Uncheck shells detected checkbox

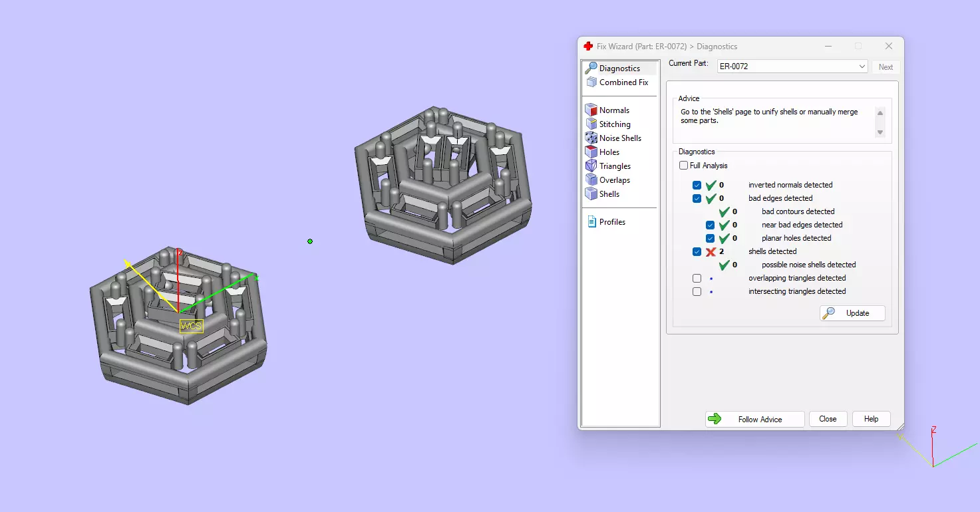[697, 251]
